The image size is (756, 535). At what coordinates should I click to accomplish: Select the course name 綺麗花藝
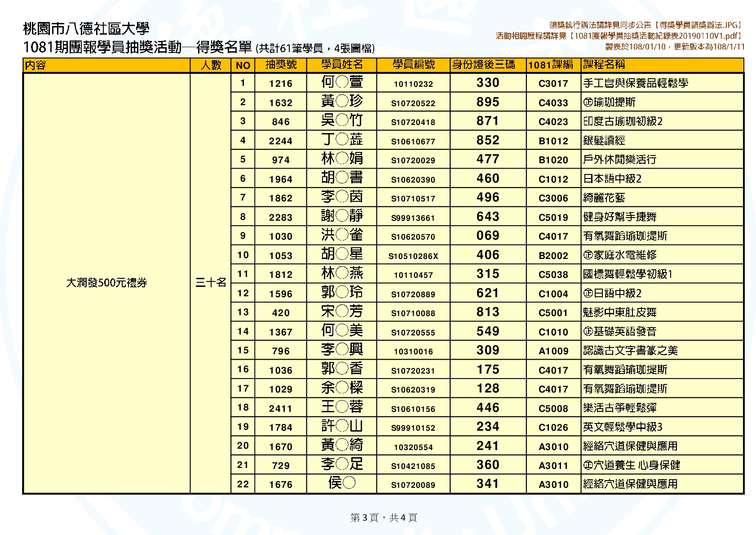pyautogui.click(x=604, y=198)
